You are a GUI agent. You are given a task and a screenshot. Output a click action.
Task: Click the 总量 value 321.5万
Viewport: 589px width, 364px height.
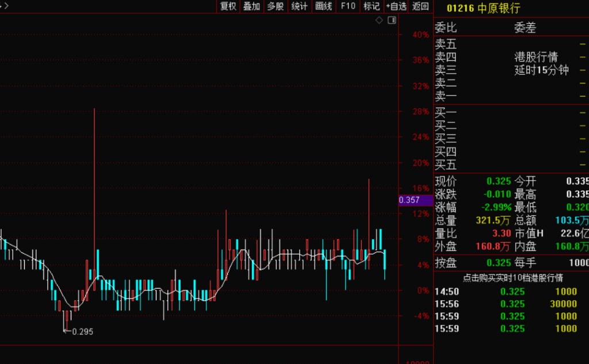[493, 220]
